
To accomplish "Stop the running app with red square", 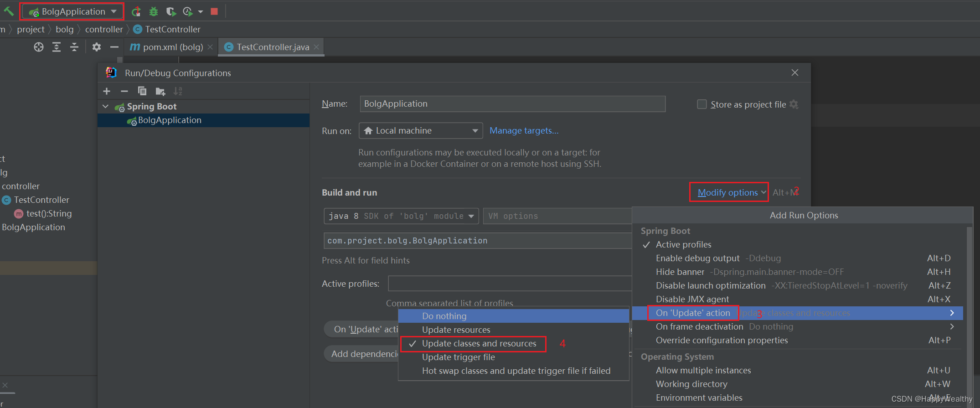I will point(214,11).
